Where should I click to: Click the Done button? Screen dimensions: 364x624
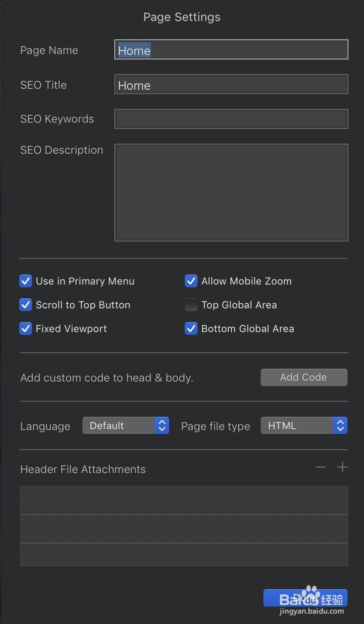point(305,598)
